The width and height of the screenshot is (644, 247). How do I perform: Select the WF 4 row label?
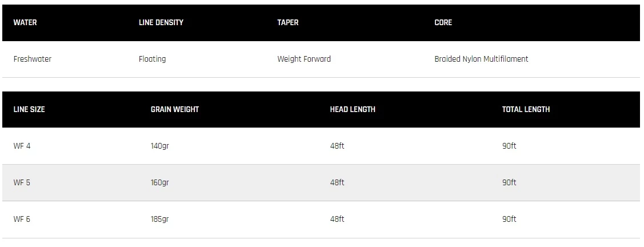coord(22,146)
